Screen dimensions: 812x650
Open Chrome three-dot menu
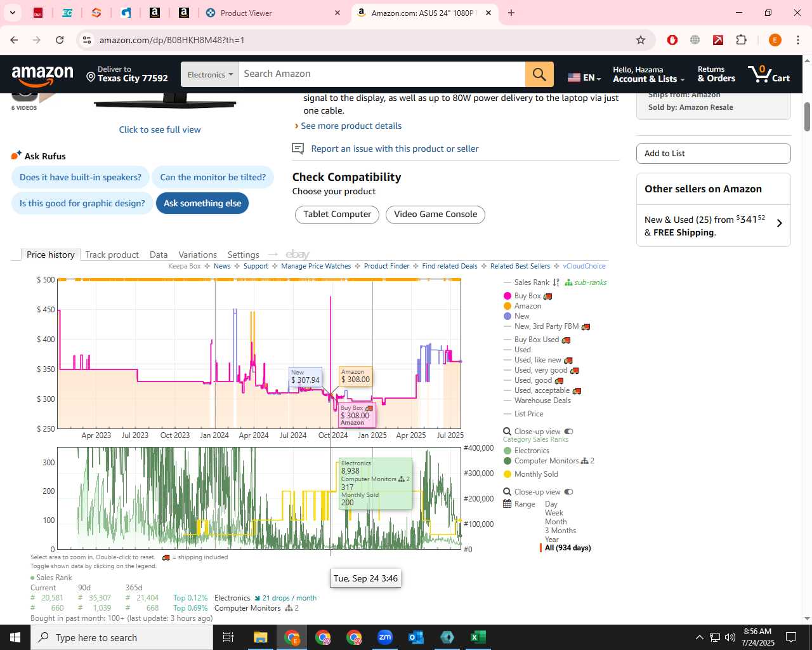pos(798,40)
